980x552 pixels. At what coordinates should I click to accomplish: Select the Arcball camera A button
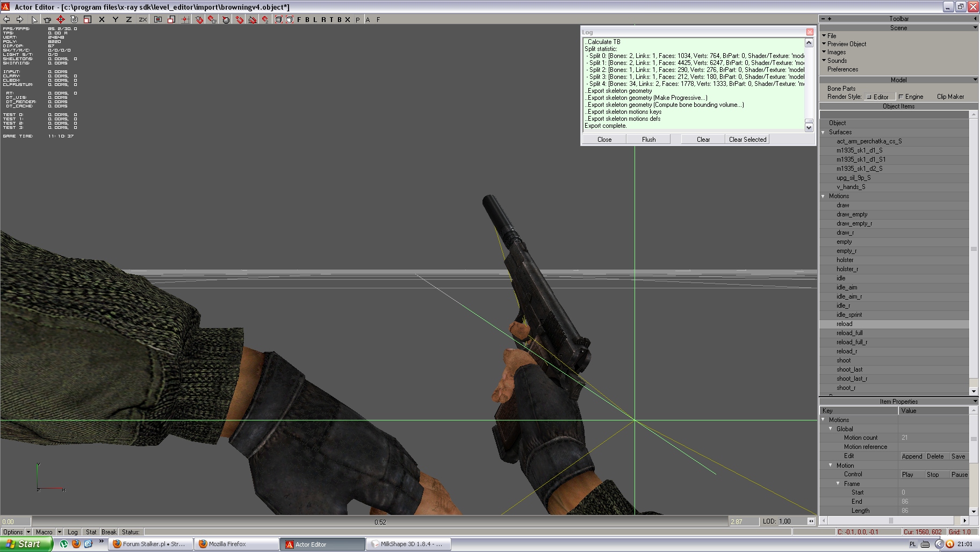pyautogui.click(x=368, y=19)
